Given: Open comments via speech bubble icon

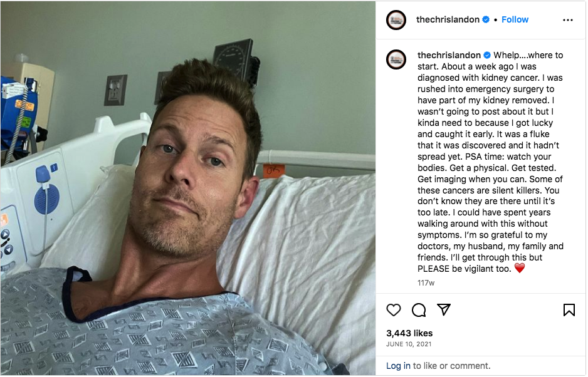Looking at the screenshot, I should click(x=419, y=310).
